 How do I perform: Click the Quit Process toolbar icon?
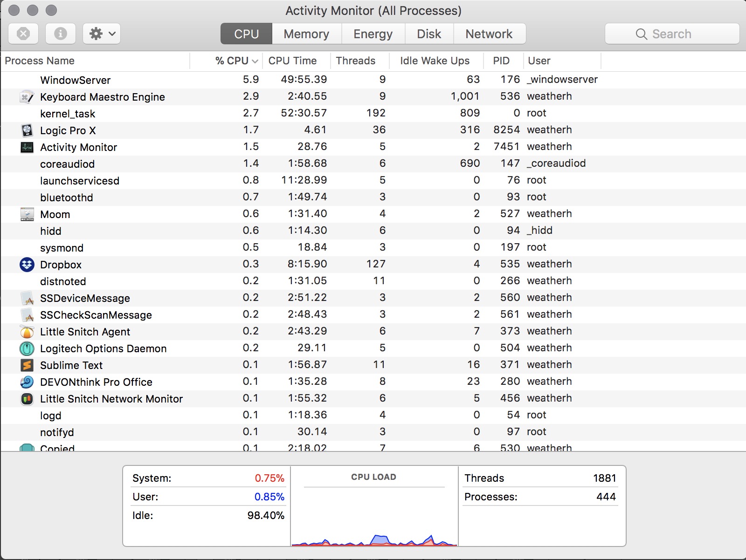(x=23, y=34)
